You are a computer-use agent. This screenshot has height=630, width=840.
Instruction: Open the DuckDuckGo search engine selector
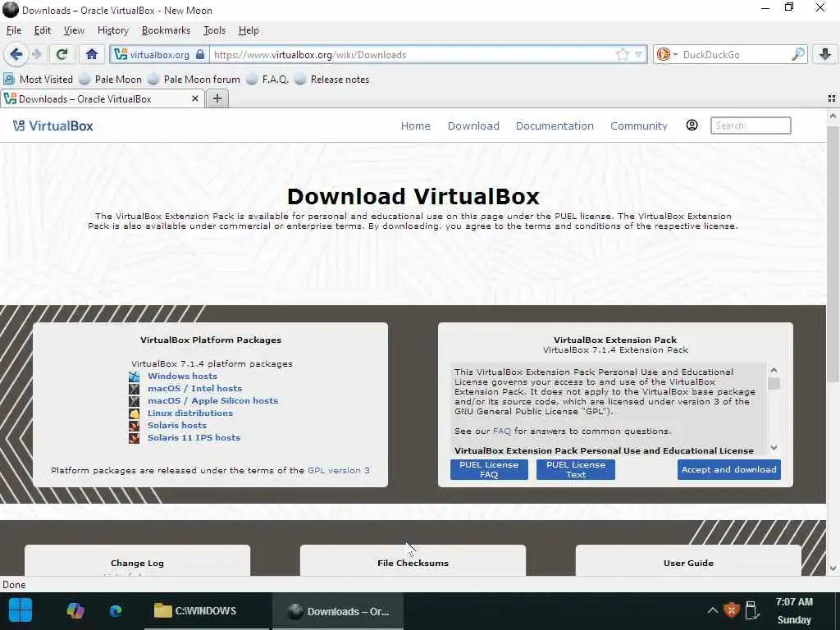(667, 55)
